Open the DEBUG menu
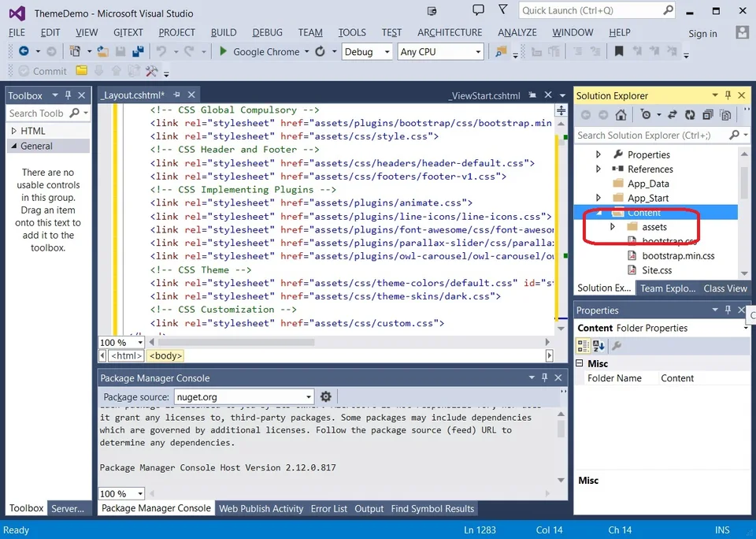Screen dimensions: 756x539 tap(268, 32)
